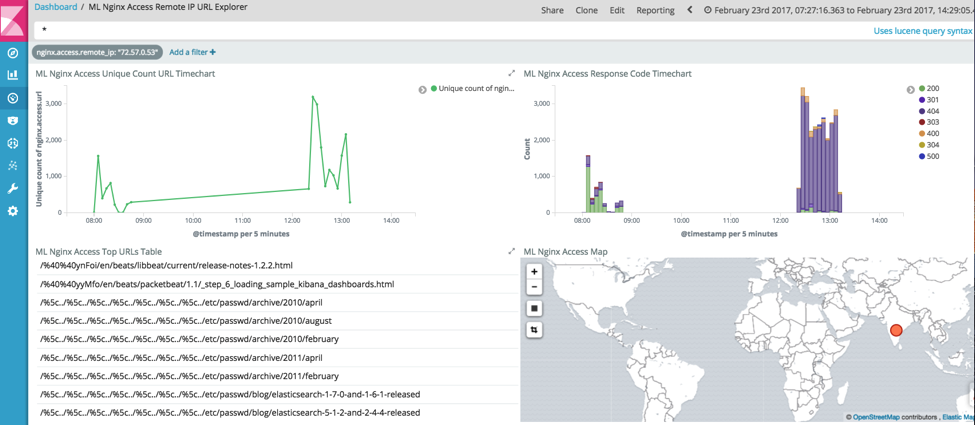Image resolution: width=975 pixels, height=425 pixels.
Task: Open Discover via the compass icon
Action: click(12, 53)
